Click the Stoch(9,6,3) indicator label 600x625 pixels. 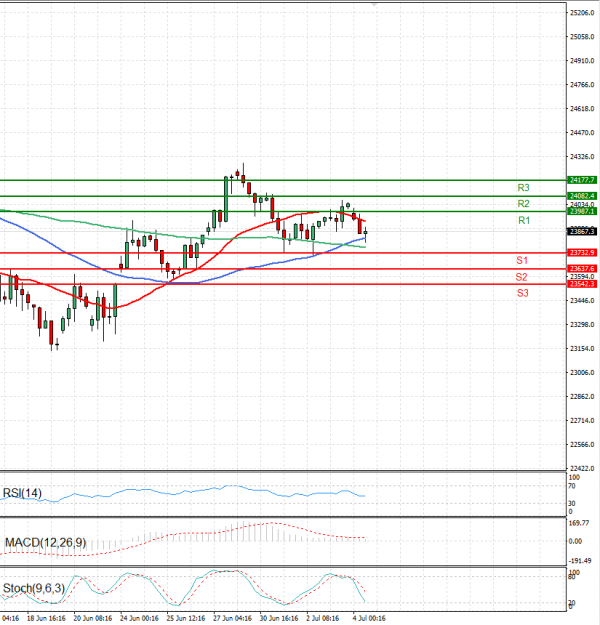point(33,588)
